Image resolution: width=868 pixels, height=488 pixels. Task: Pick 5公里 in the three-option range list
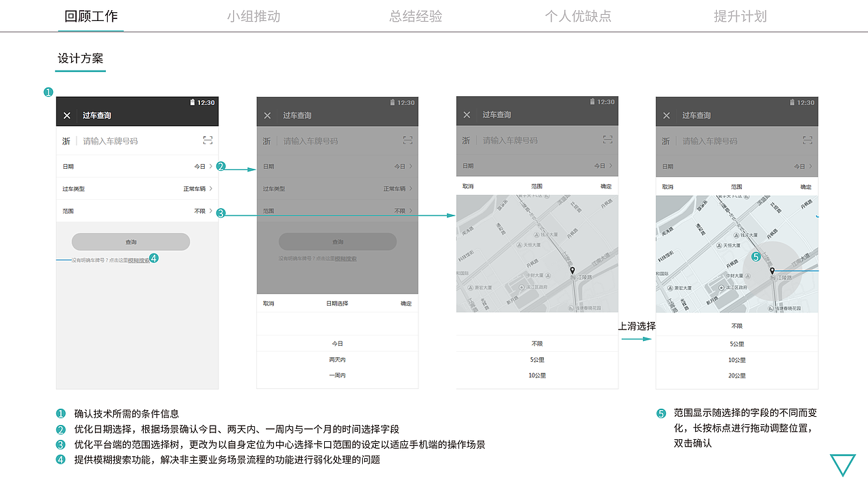point(537,360)
